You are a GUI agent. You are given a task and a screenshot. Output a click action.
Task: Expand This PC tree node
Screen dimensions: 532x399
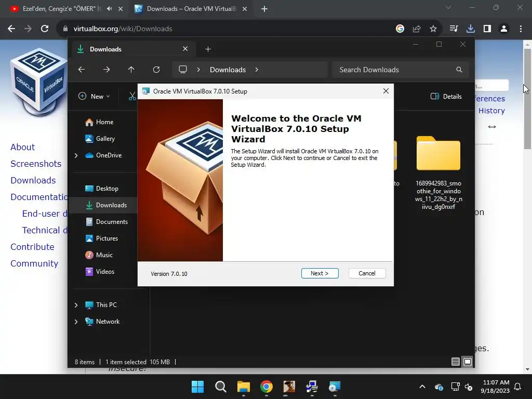(76, 305)
